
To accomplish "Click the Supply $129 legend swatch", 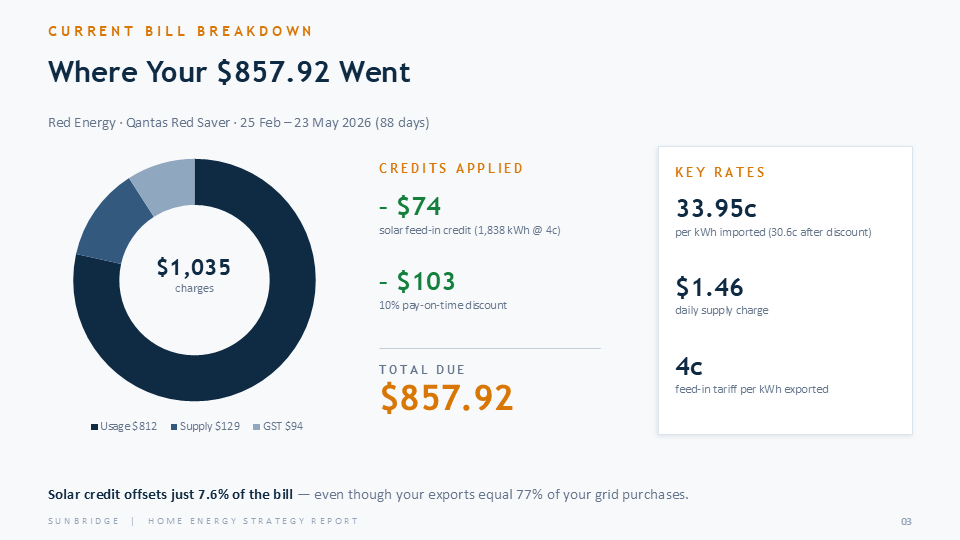I will click(174, 427).
